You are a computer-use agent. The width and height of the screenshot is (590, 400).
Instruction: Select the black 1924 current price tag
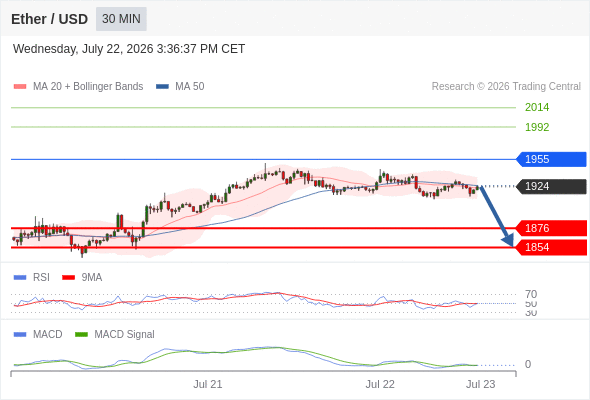551,186
